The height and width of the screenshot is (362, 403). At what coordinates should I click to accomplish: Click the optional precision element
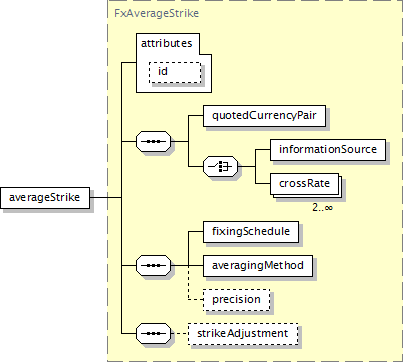(237, 300)
